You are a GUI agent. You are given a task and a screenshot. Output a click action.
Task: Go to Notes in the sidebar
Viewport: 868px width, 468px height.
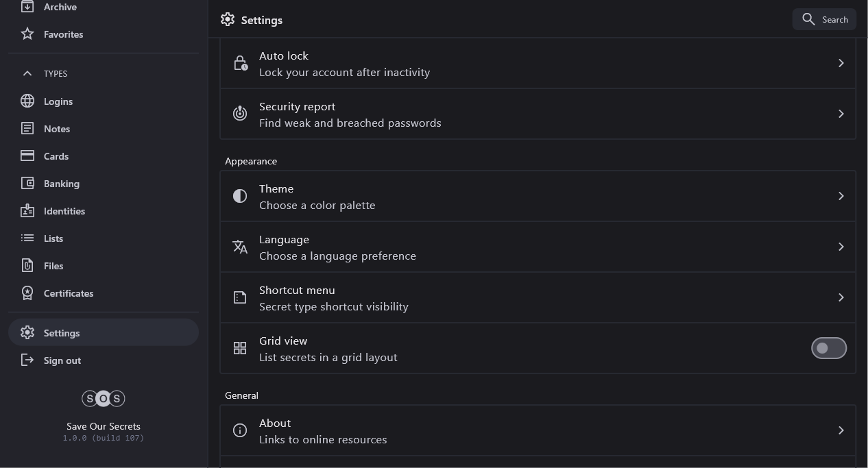pos(56,129)
